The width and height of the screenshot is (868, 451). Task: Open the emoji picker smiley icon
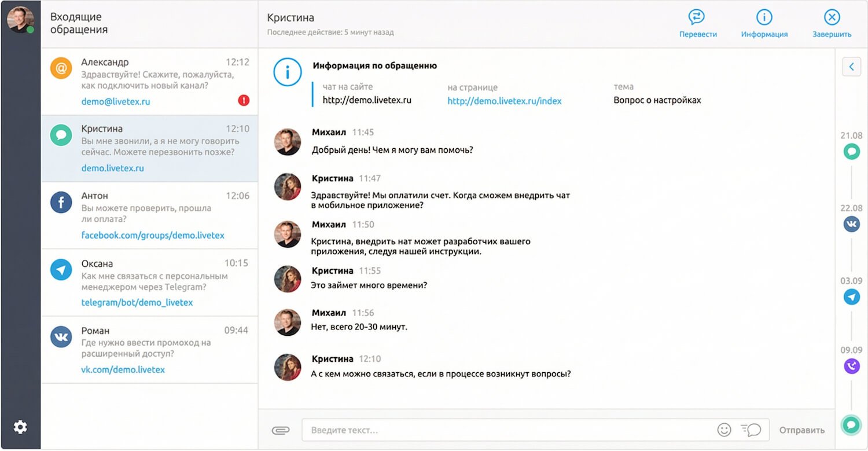[724, 430]
